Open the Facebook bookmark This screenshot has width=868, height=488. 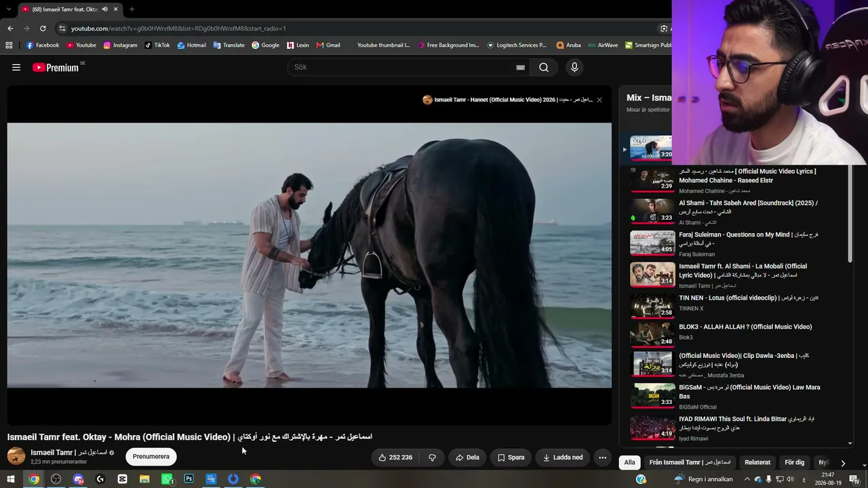[43, 45]
